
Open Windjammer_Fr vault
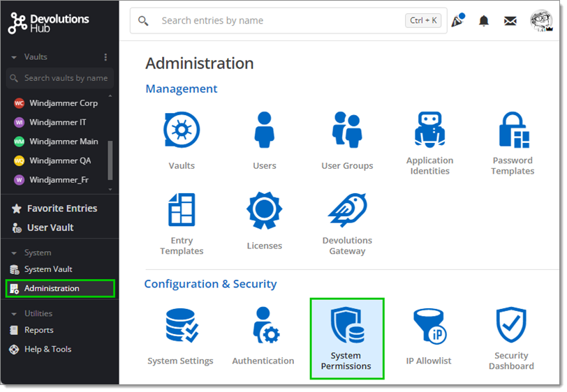pyautogui.click(x=51, y=179)
